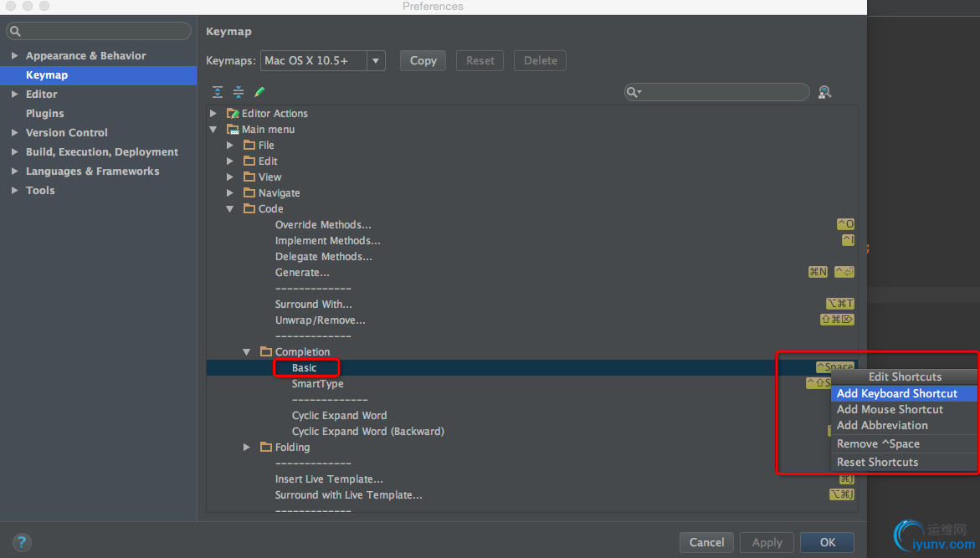Focus the keymap action search field
The image size is (980, 558).
coord(717,92)
